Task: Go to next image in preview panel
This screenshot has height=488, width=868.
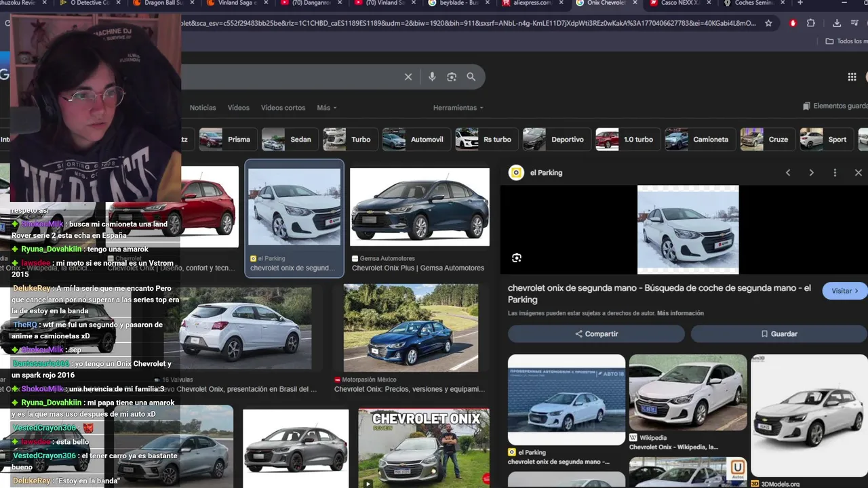Action: pyautogui.click(x=811, y=173)
